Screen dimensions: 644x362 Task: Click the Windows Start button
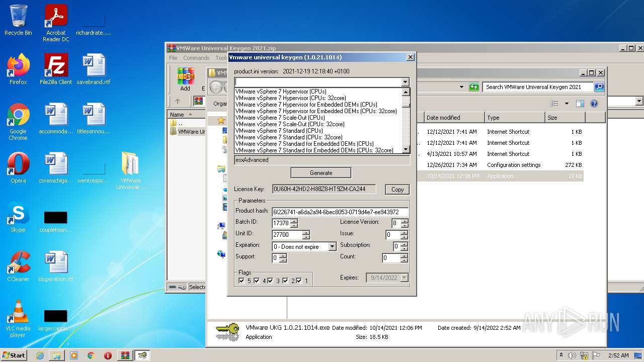coord(14,355)
